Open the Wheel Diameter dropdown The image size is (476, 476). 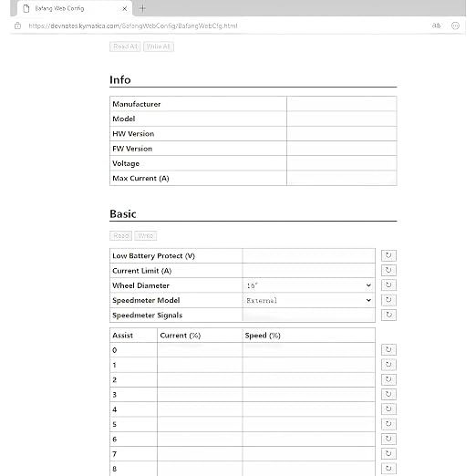pos(309,285)
